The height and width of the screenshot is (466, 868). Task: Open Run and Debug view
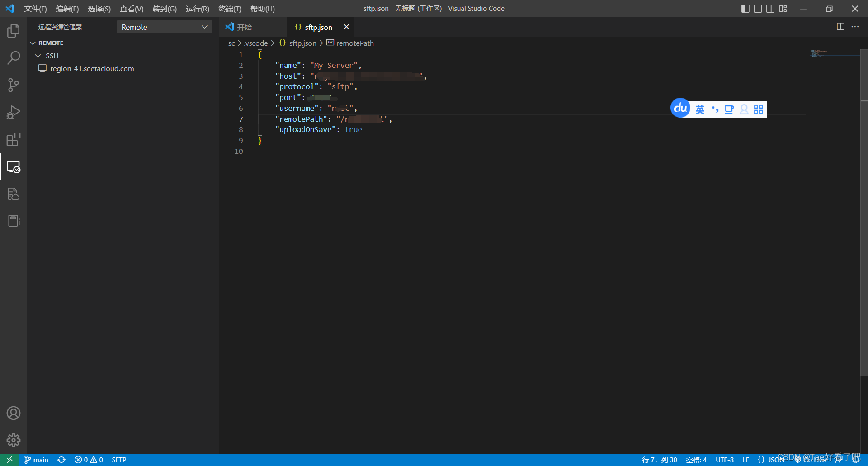[14, 112]
